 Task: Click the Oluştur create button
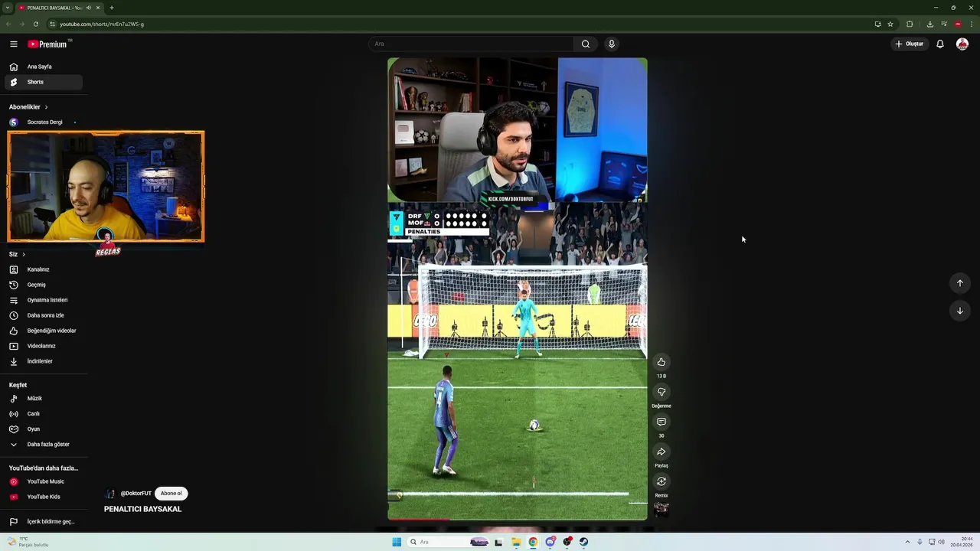coord(910,44)
